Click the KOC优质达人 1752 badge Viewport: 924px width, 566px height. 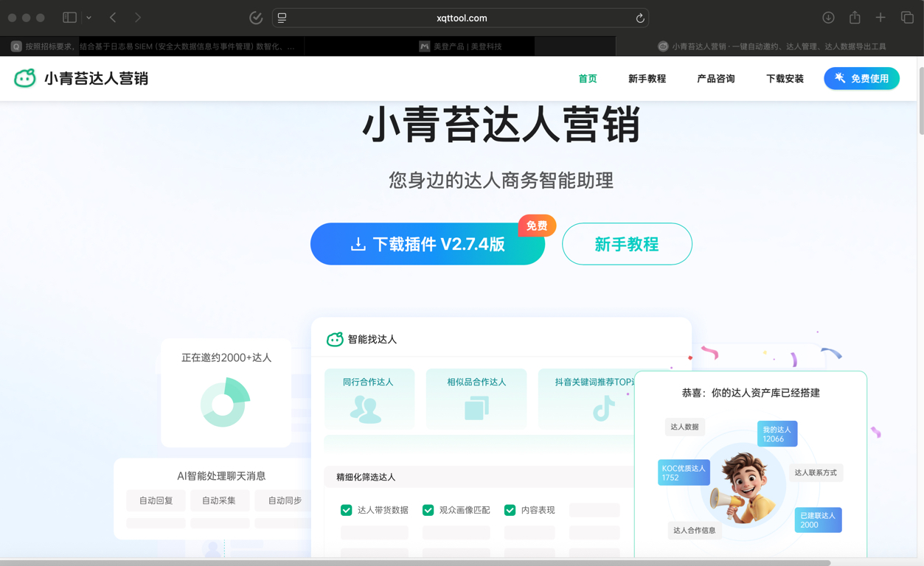click(684, 473)
